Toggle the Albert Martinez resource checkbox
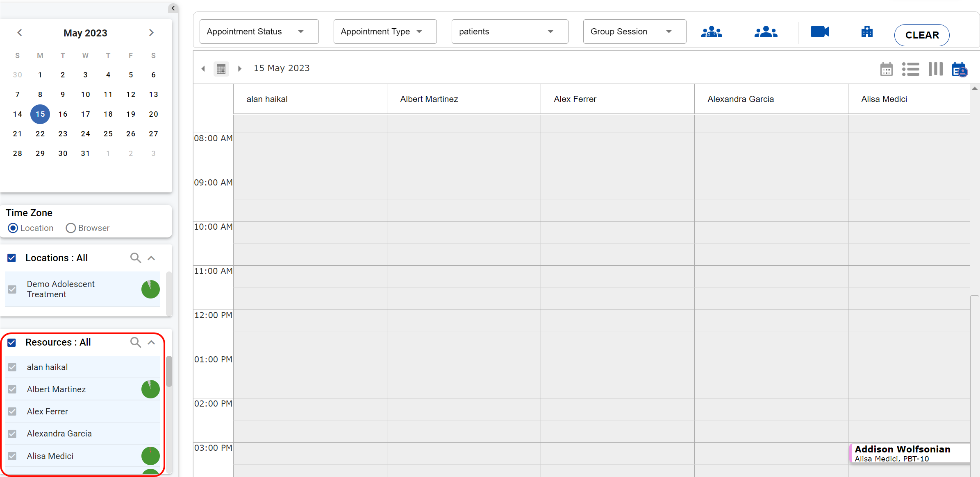 12,389
